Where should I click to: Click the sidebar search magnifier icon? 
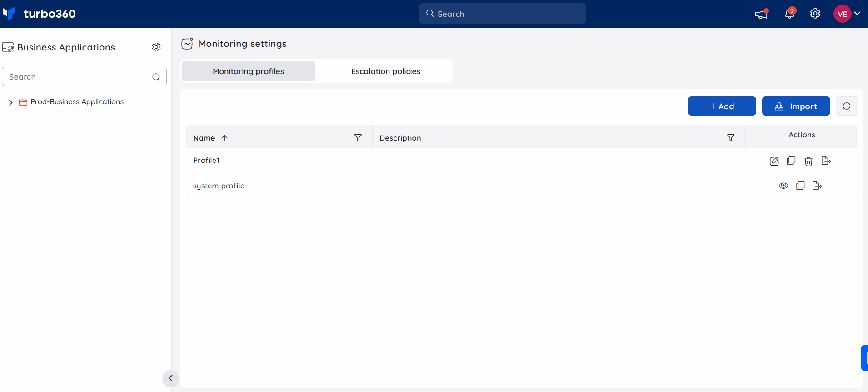[156, 77]
